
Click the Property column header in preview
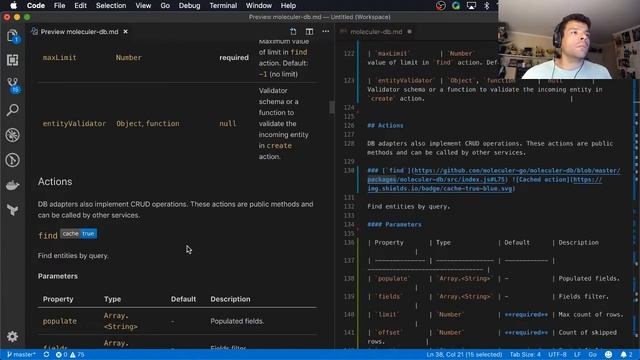click(58, 299)
